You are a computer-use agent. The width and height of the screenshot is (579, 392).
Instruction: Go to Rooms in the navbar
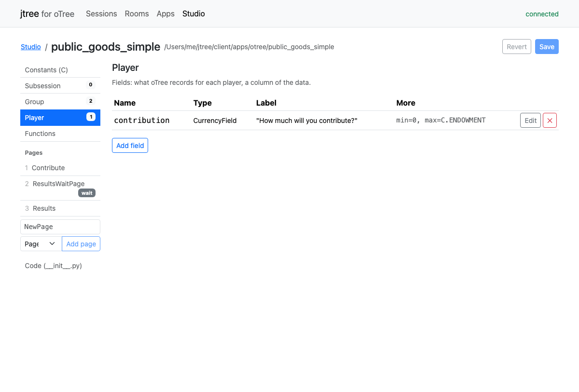137,14
